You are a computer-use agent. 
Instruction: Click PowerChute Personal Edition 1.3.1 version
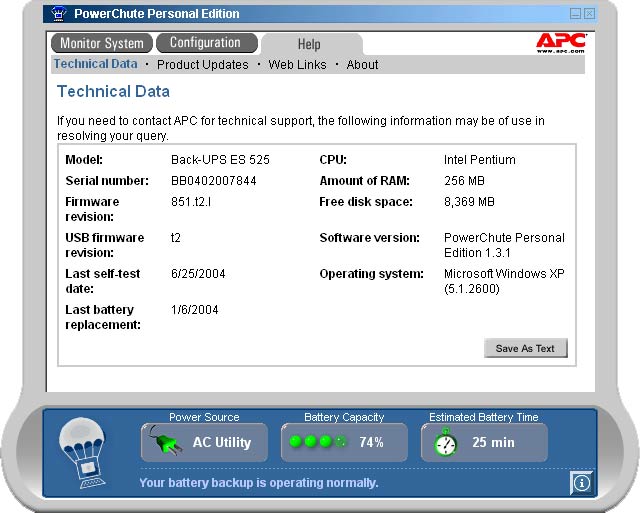click(504, 245)
